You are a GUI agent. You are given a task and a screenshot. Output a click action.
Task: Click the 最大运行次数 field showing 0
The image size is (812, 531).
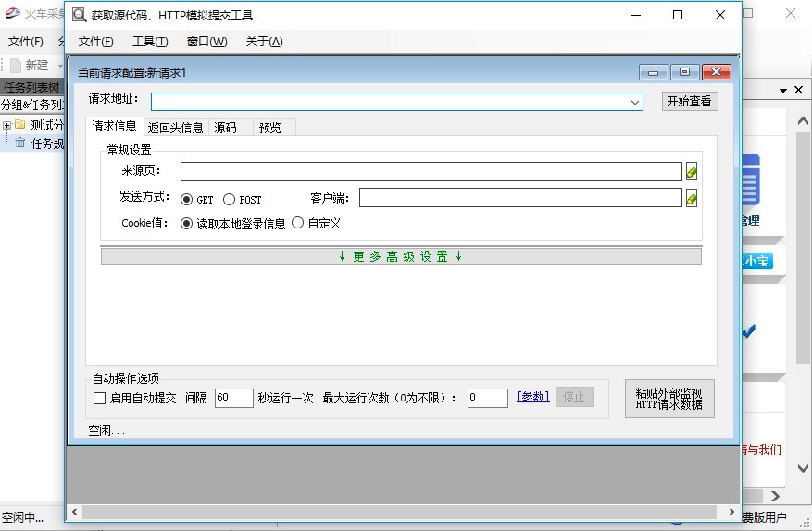[x=487, y=398]
